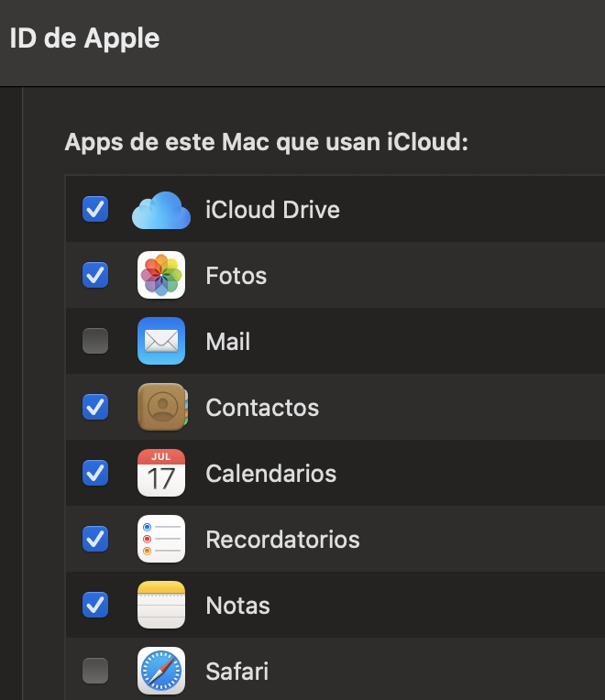
Task: Click the ID de Apple window title
Action: point(84,38)
